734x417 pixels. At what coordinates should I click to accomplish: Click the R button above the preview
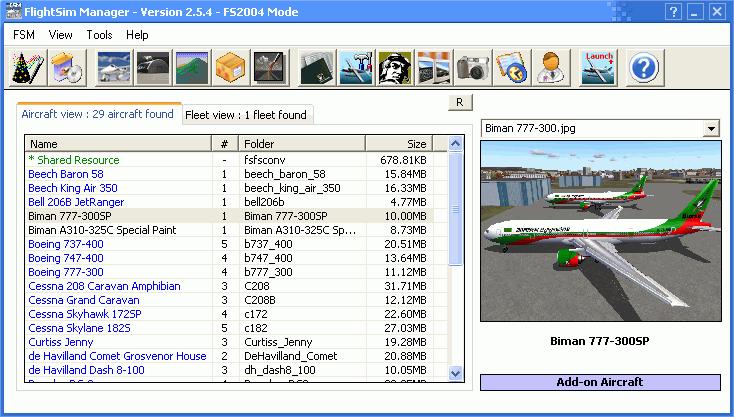(460, 102)
